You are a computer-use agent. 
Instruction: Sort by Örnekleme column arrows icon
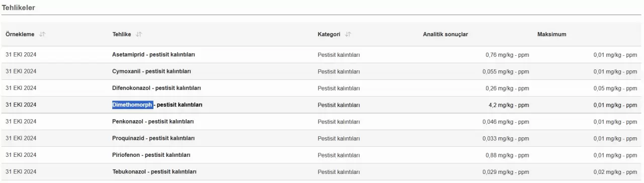click(x=42, y=34)
